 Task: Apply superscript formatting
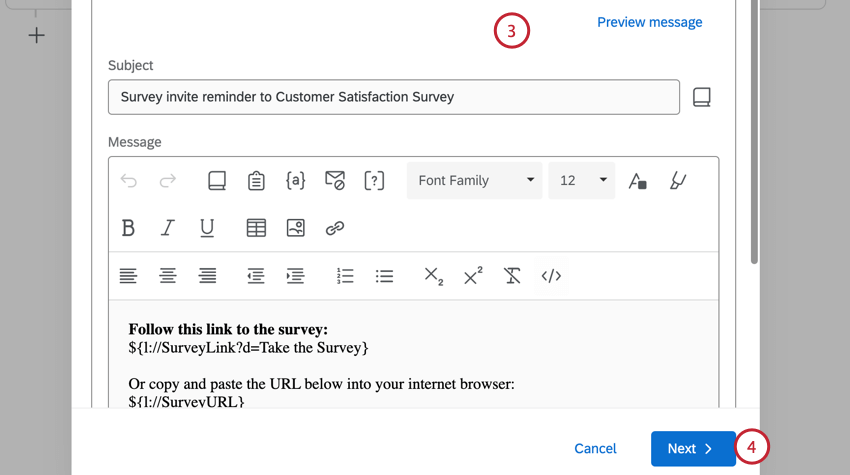click(x=473, y=276)
